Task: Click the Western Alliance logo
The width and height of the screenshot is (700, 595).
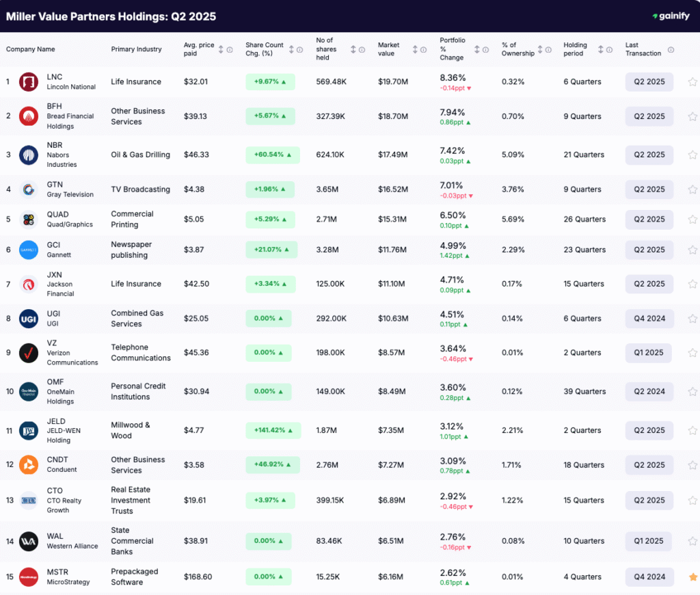Action: point(29,542)
